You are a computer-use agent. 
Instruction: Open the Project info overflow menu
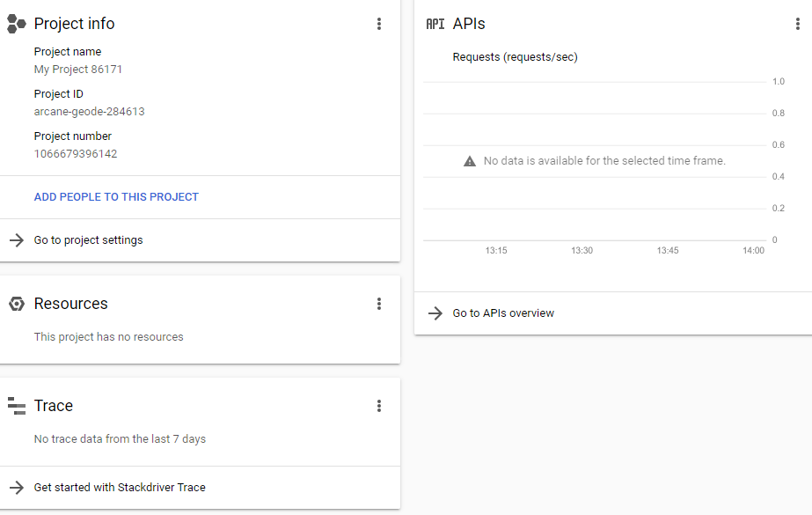379,24
